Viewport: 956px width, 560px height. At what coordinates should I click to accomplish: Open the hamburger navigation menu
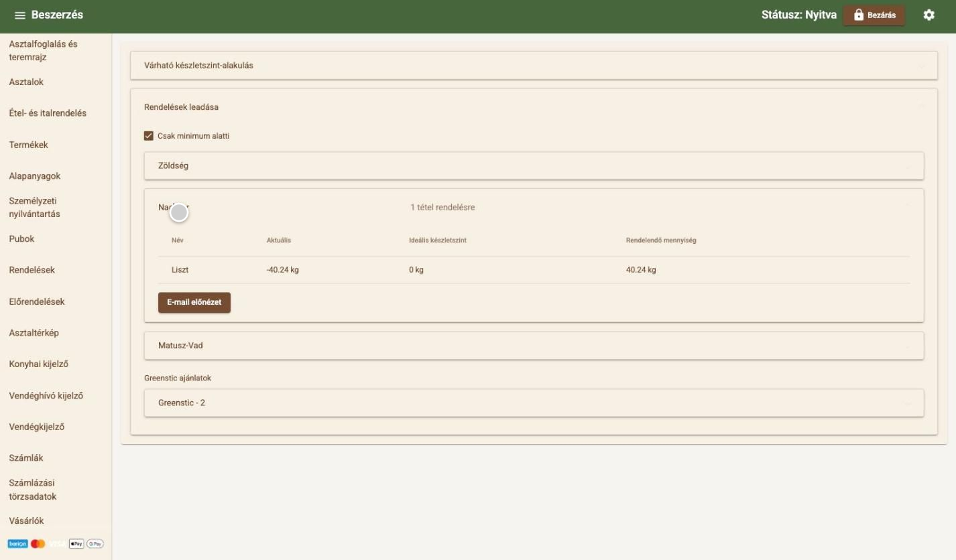[x=19, y=15]
